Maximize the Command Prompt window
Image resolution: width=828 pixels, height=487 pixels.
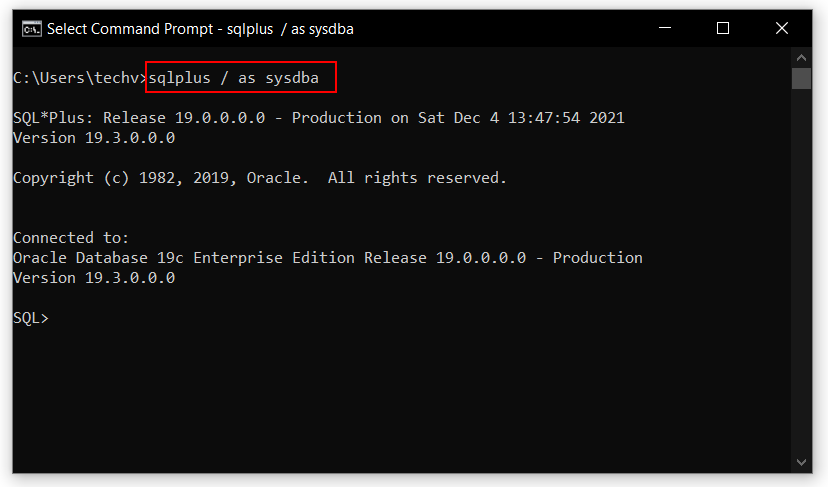[723, 29]
